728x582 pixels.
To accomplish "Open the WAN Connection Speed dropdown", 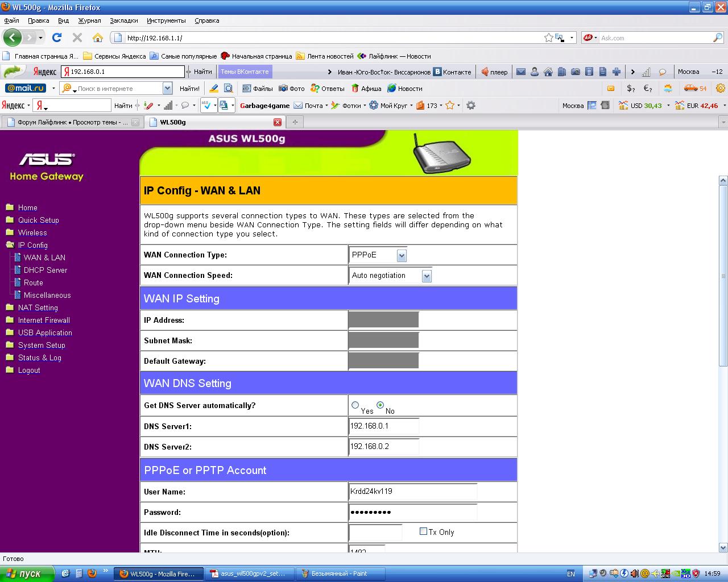I will pyautogui.click(x=427, y=276).
